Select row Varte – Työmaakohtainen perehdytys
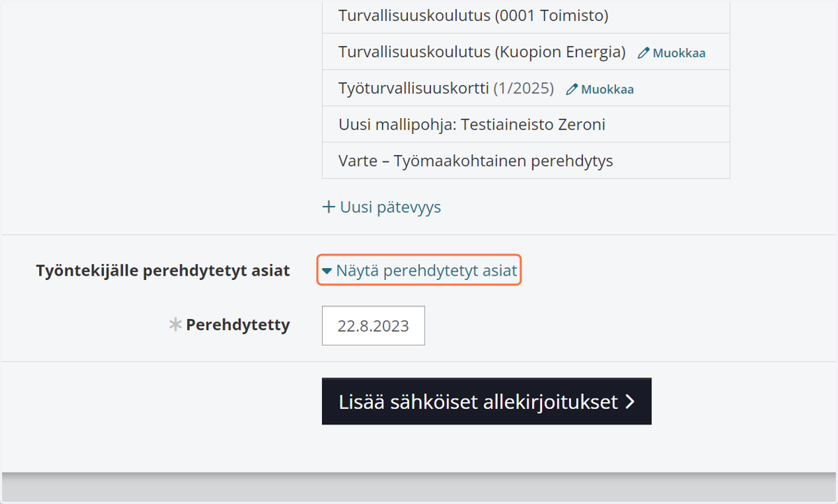The width and height of the screenshot is (838, 504). [x=526, y=161]
